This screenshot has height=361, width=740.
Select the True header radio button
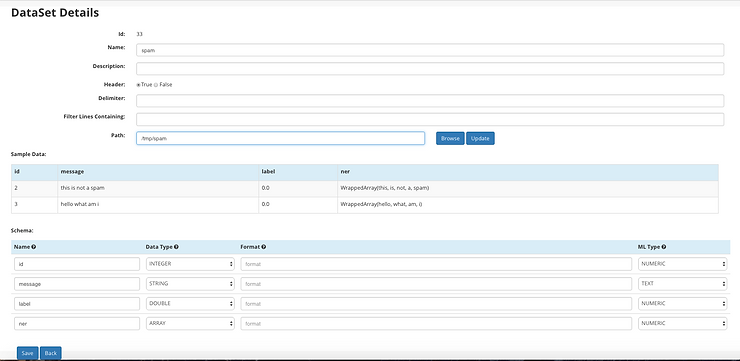click(x=139, y=85)
